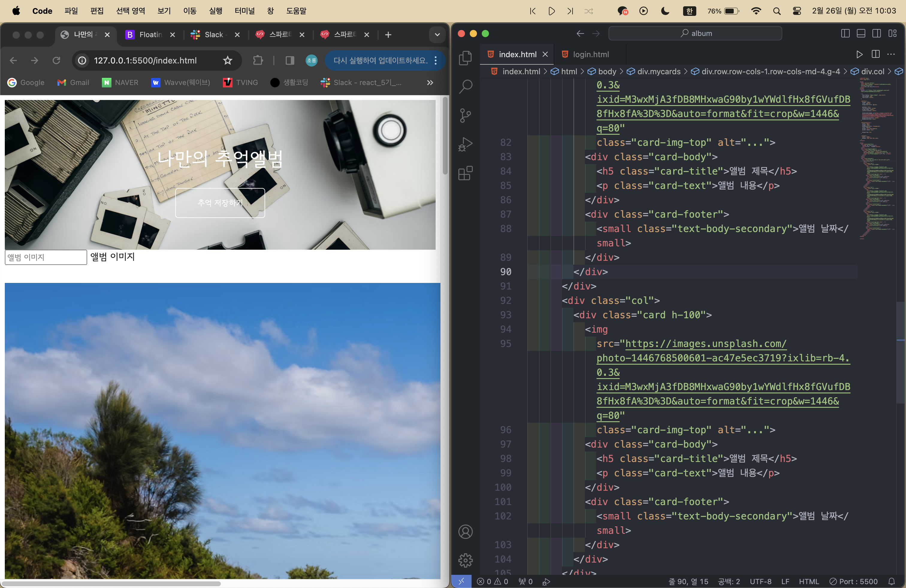The image size is (906, 588).
Task: Navigate back in VS Code history
Action: point(580,34)
